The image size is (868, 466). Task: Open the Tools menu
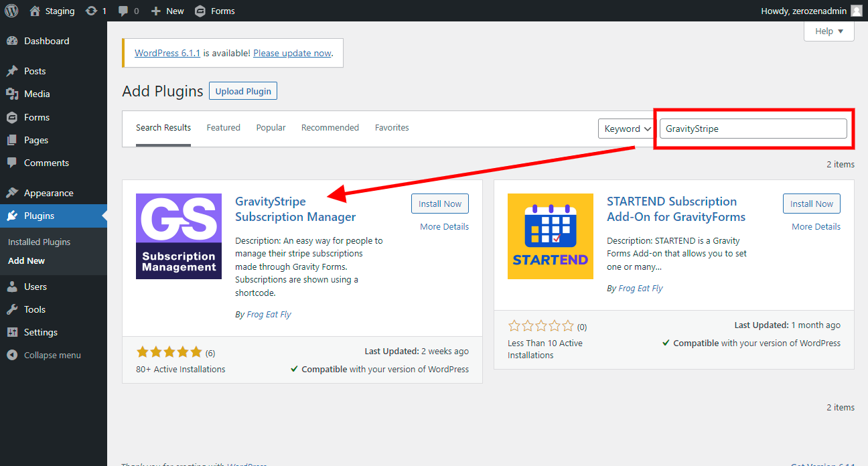[x=54, y=309]
